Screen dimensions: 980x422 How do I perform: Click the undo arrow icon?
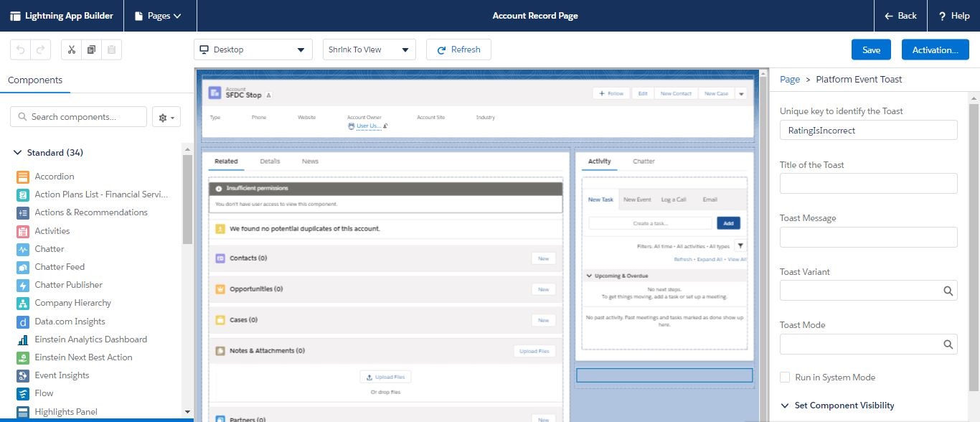pyautogui.click(x=20, y=50)
